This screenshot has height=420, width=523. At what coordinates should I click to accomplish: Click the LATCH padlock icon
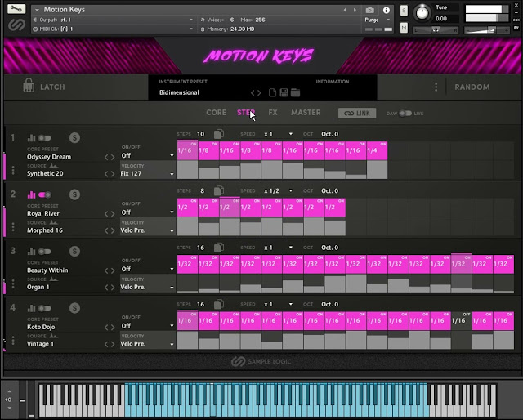pyautogui.click(x=29, y=86)
